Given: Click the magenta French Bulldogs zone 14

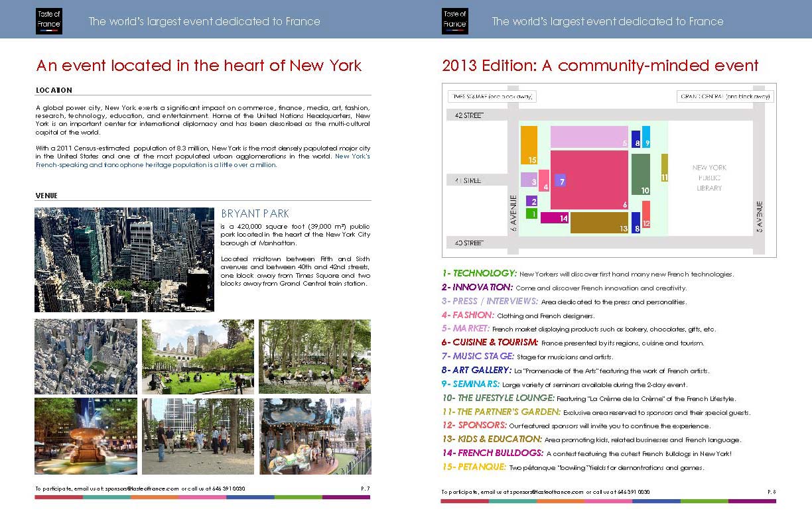Looking at the screenshot, I should 555,217.
